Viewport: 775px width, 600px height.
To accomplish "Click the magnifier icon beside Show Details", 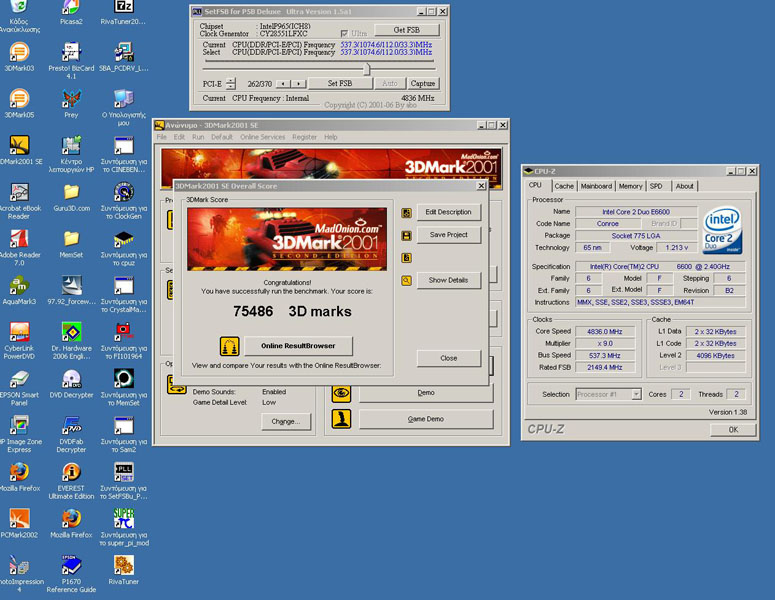I will 406,281.
